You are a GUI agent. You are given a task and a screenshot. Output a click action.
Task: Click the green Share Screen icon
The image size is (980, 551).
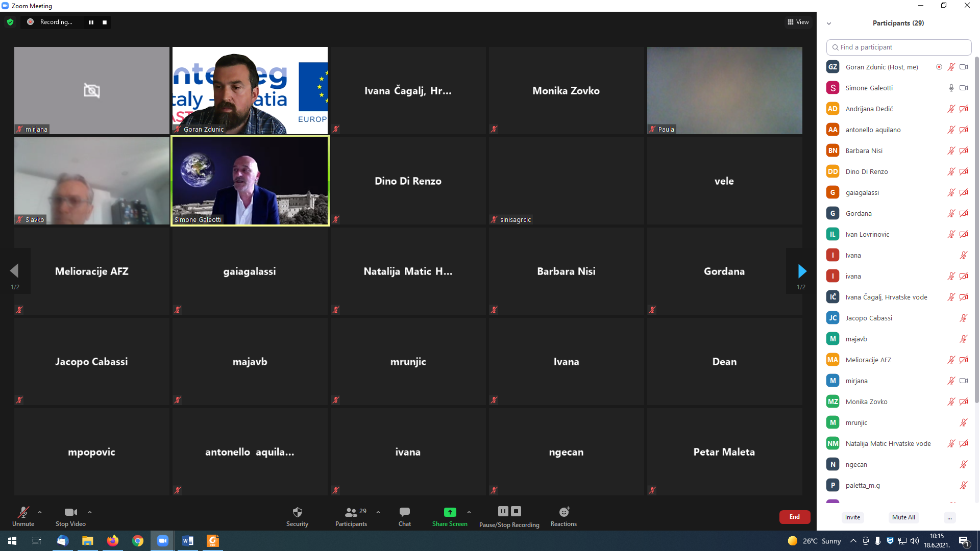[x=450, y=512]
